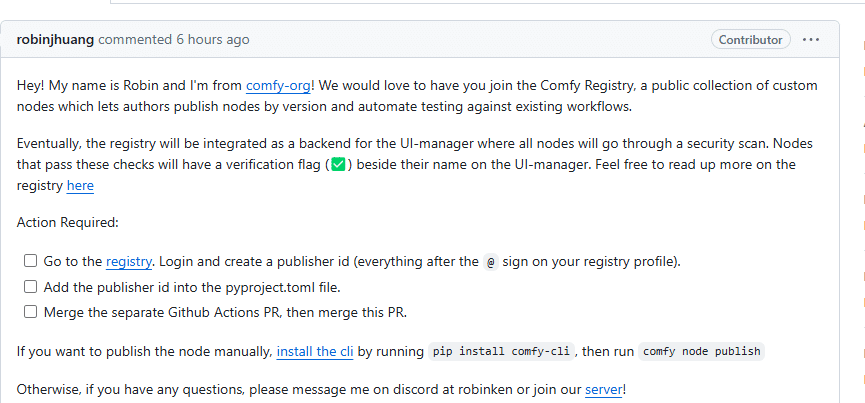Click the Contributor badge
Image resolution: width=865 pixels, height=403 pixels.
751,40
